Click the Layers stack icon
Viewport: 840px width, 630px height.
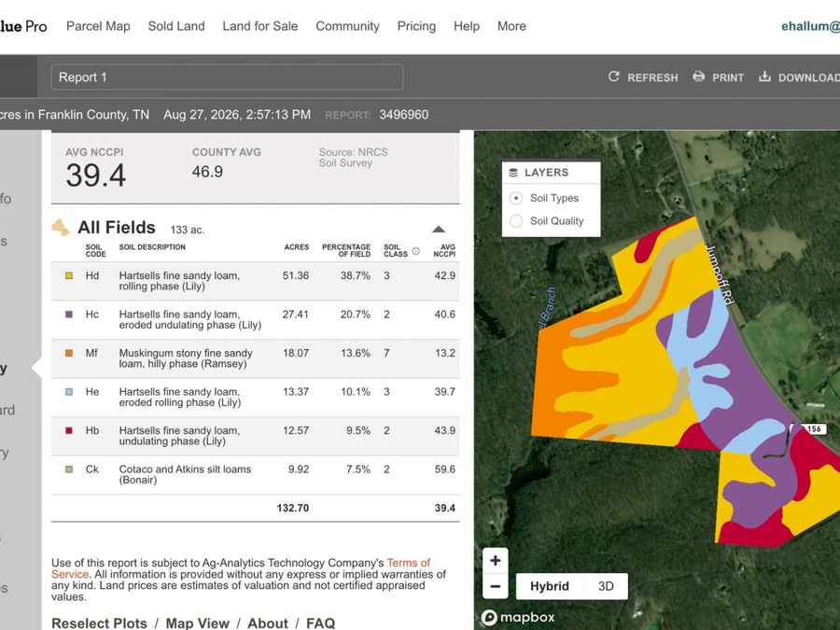[x=513, y=173]
